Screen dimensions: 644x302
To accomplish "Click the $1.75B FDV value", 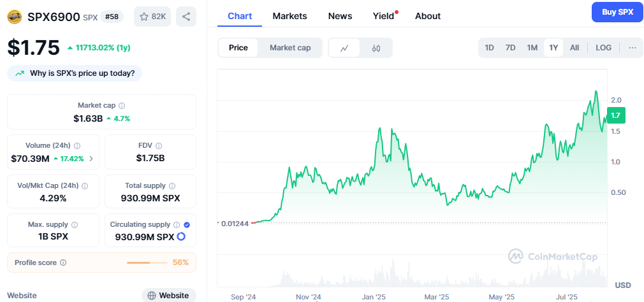I will (x=150, y=158).
